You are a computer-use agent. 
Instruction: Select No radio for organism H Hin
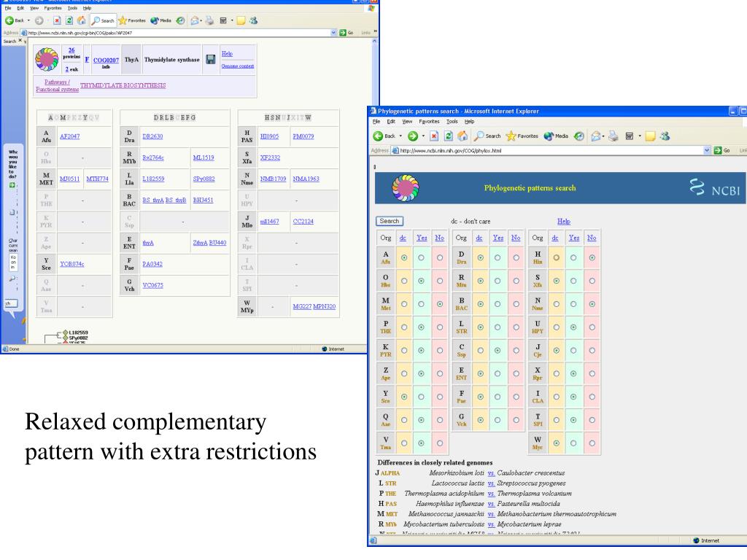[x=592, y=257]
